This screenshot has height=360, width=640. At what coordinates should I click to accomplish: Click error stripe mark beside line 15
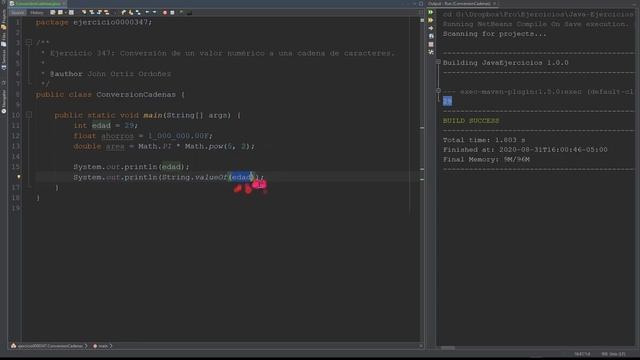point(422,169)
